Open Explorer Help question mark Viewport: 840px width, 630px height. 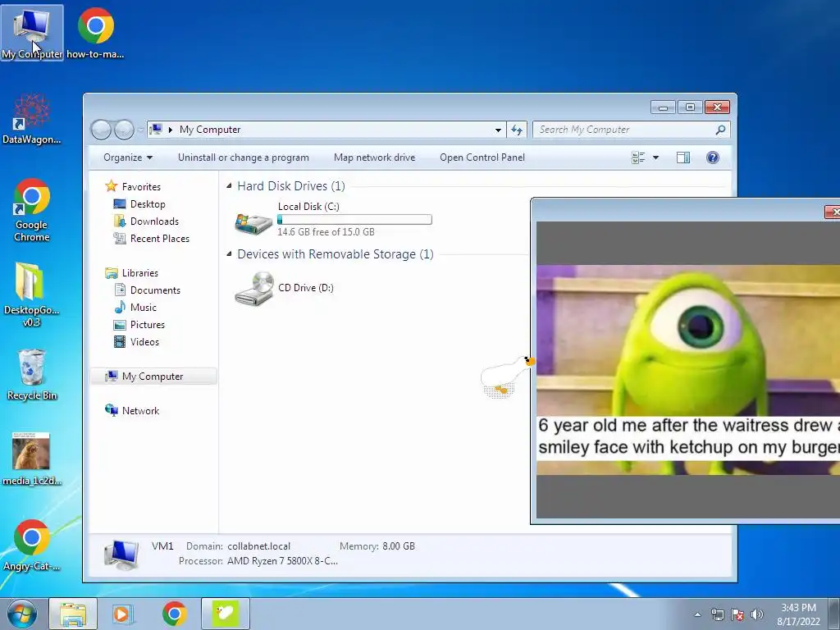713,157
